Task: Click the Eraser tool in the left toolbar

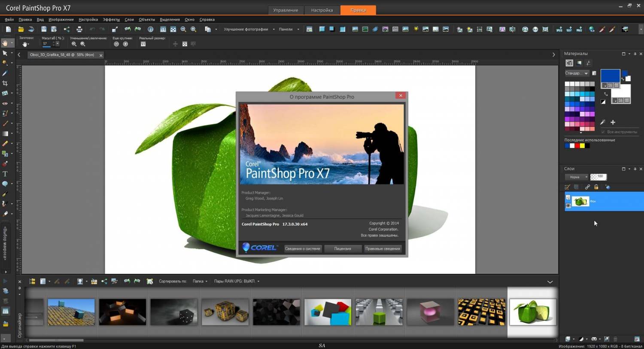Action: (5, 144)
